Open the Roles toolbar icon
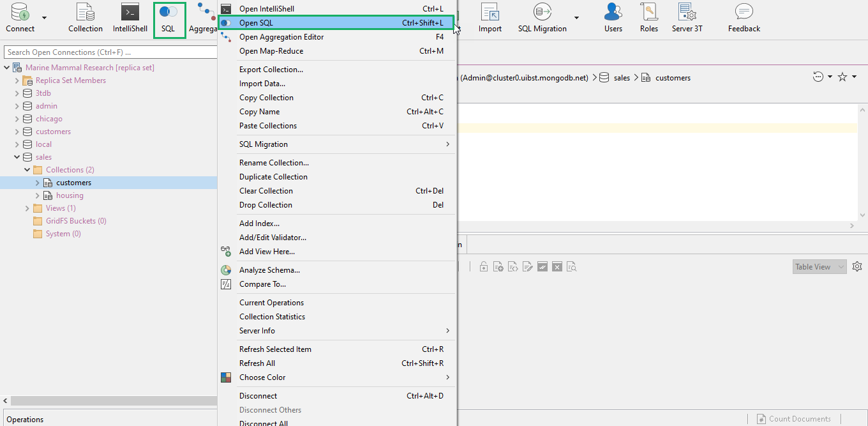Viewport: 868px width, 426px height. click(648, 19)
